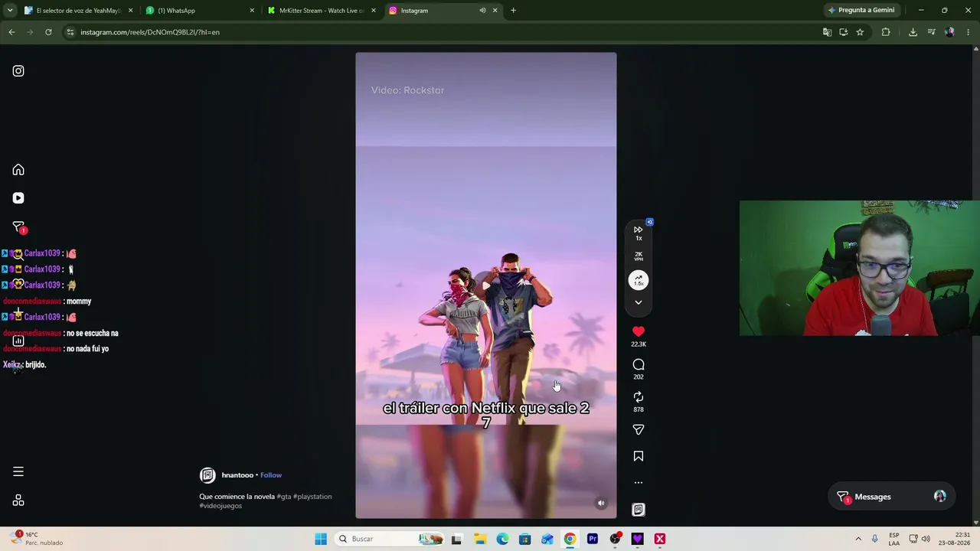The image size is (980, 551).
Task: Open Adobe Premiere Pro from the taskbar
Action: pos(592,539)
